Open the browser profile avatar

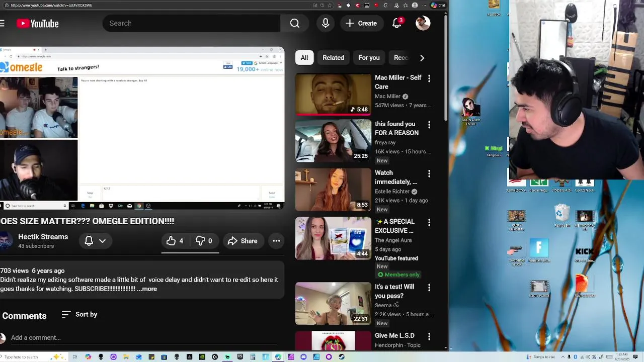click(x=415, y=5)
